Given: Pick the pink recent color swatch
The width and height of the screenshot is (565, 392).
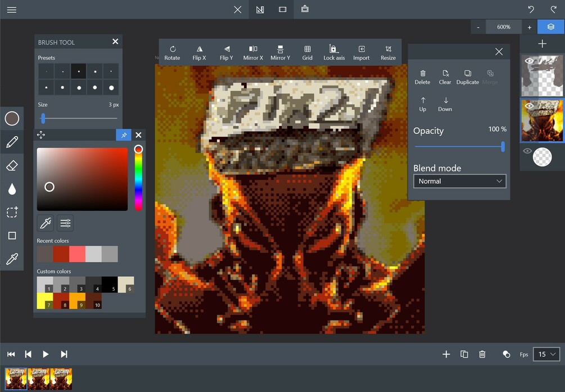Looking at the screenshot, I should 77,254.
